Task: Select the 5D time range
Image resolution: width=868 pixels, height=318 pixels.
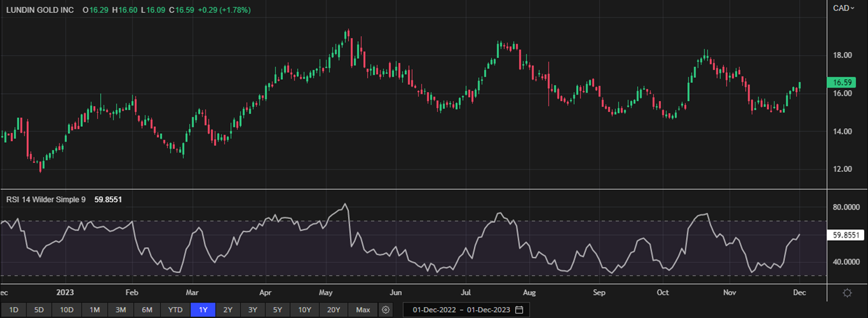Action: tap(39, 310)
